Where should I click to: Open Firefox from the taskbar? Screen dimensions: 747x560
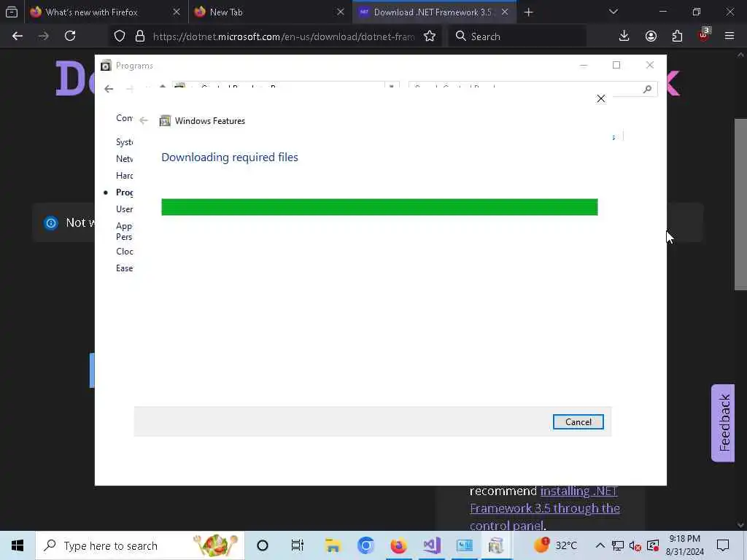399,545
